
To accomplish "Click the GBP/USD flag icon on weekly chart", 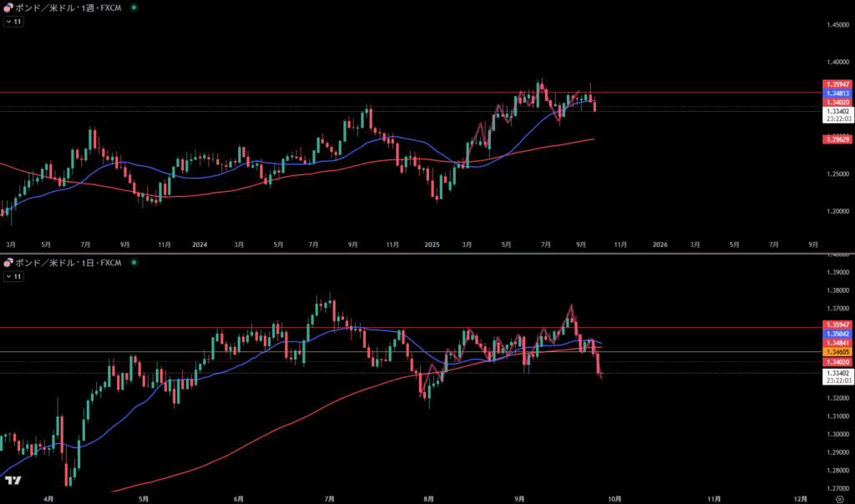I will pos(8,8).
